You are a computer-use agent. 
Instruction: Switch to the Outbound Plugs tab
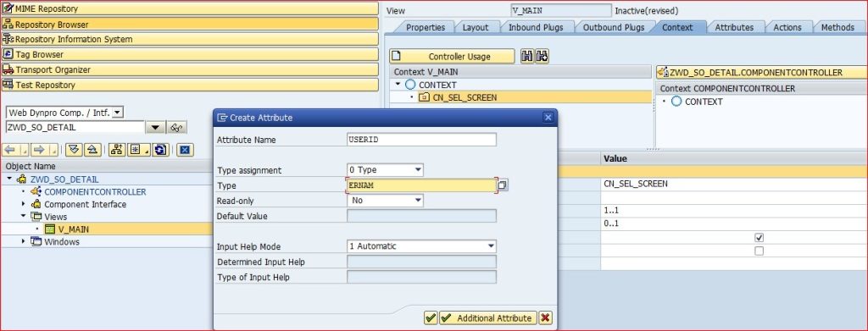pyautogui.click(x=614, y=27)
